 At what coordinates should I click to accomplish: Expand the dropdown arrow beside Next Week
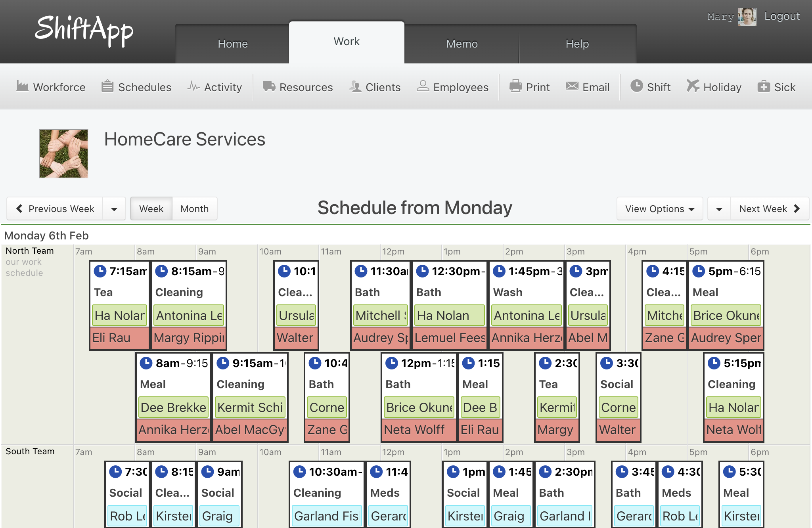pos(719,209)
